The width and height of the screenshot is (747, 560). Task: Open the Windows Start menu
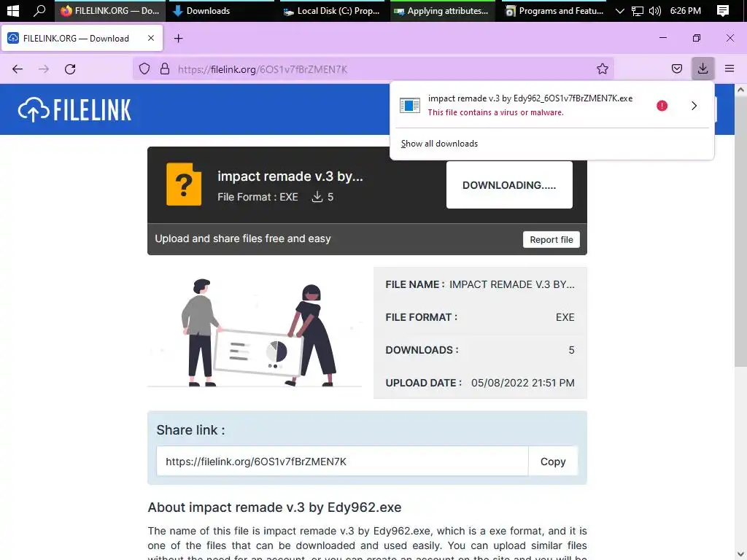point(13,10)
